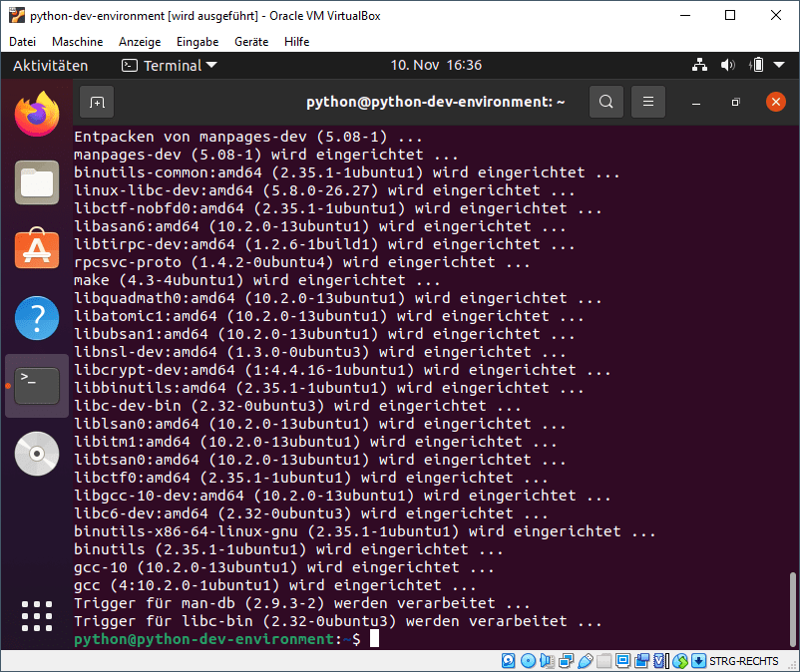Open the Help icon in dock
The width and height of the screenshot is (800, 672).
[37, 318]
